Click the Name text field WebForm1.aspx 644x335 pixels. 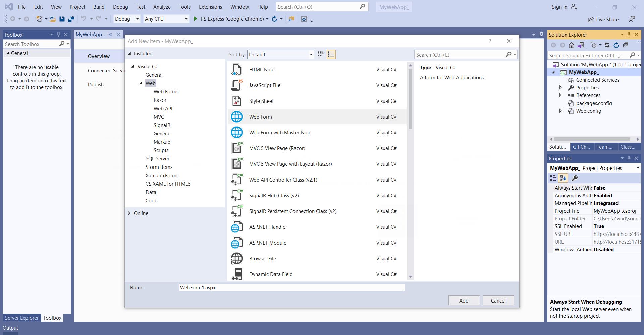[292, 288]
